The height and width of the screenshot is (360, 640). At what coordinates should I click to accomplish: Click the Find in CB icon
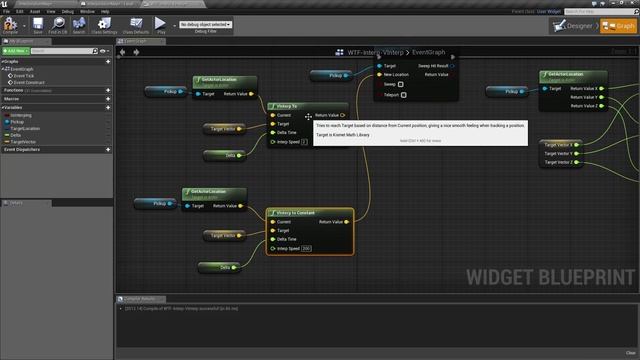click(58, 25)
